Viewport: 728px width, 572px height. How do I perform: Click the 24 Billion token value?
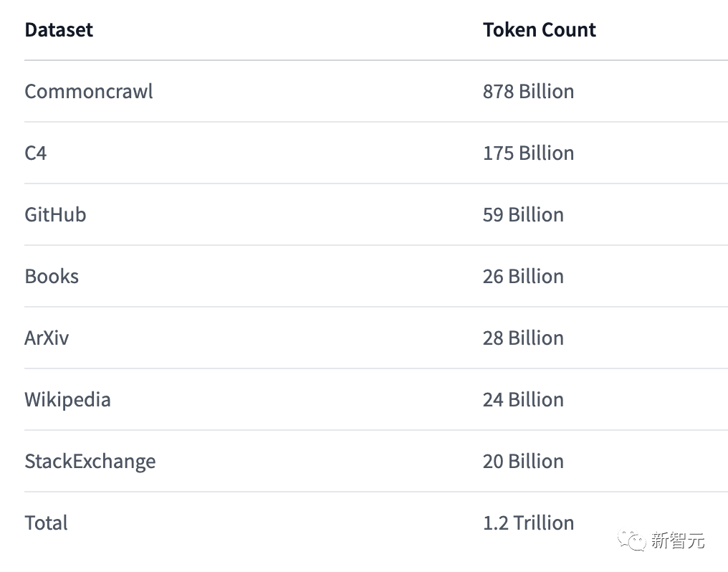pos(523,400)
